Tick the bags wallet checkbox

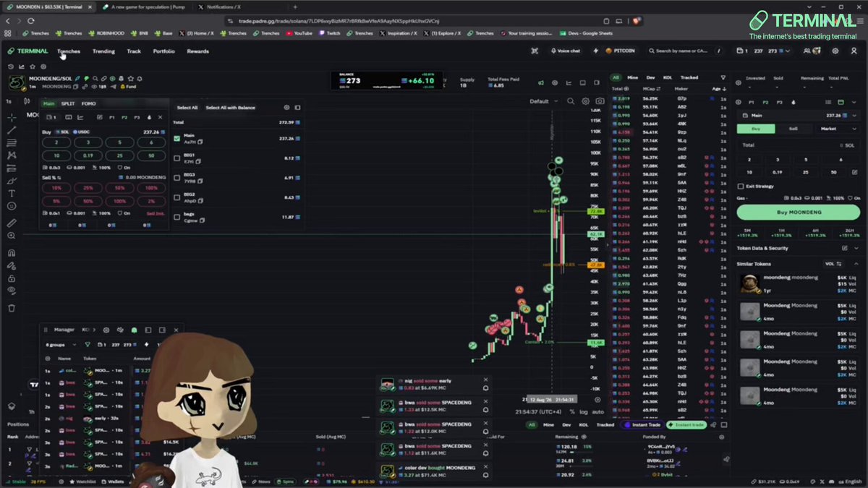click(x=177, y=217)
